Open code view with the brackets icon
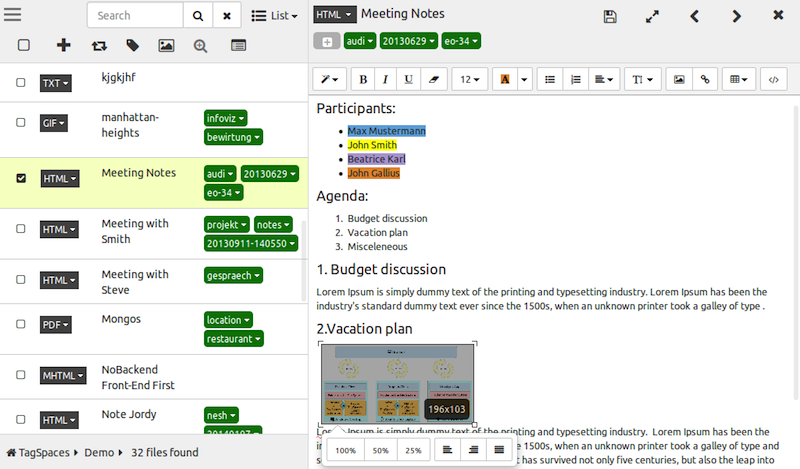This screenshot has width=800, height=469. pos(772,79)
